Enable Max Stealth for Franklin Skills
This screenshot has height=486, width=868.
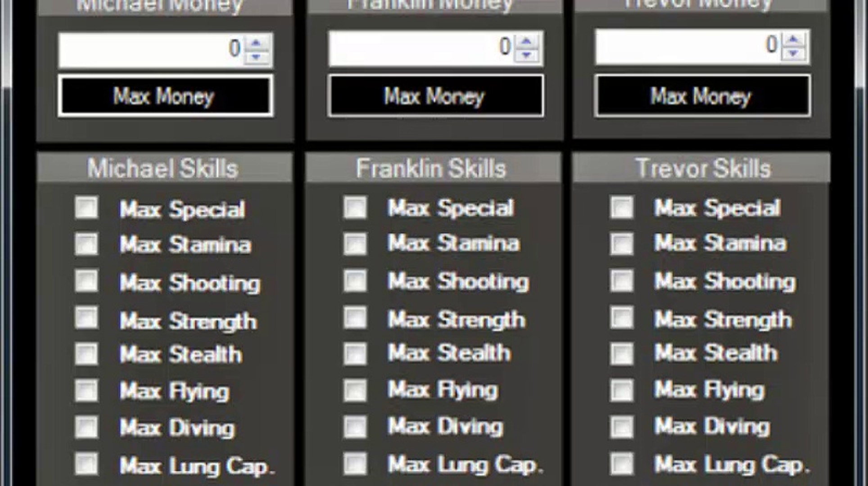[352, 354]
